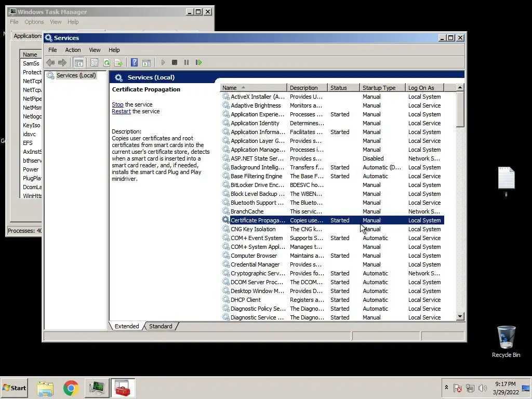Click the scrollbar down arrow in services list
532x399 pixels.
coord(460,316)
